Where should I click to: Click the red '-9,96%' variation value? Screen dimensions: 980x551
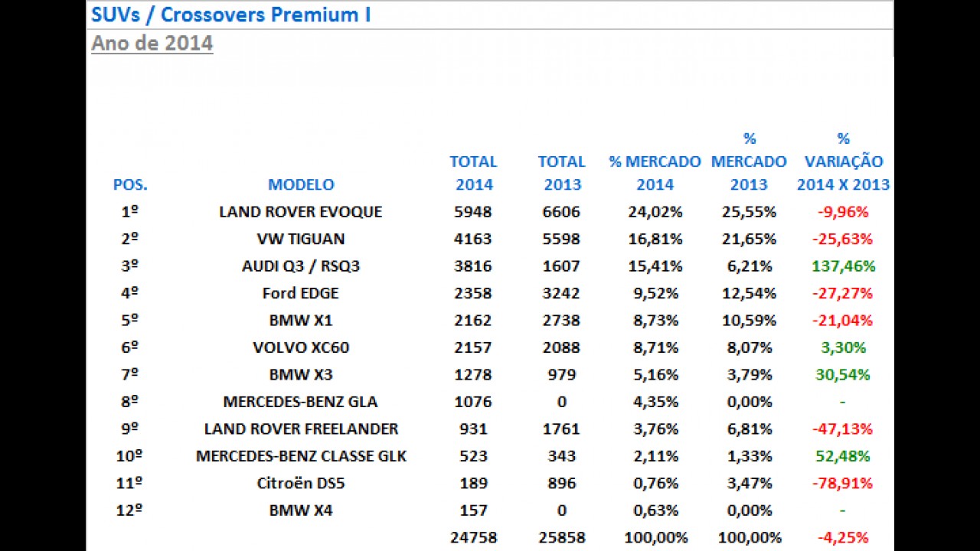tap(843, 212)
